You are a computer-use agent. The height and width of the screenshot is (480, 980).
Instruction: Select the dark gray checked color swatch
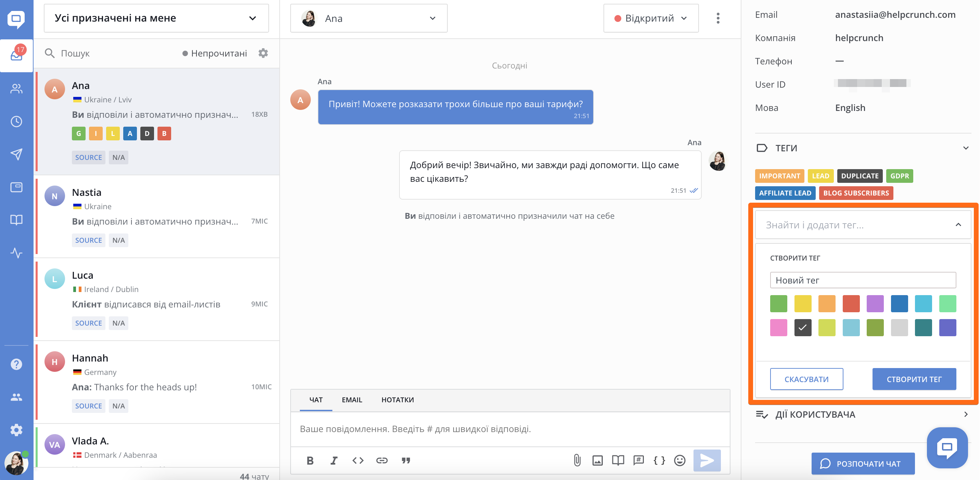coord(802,327)
